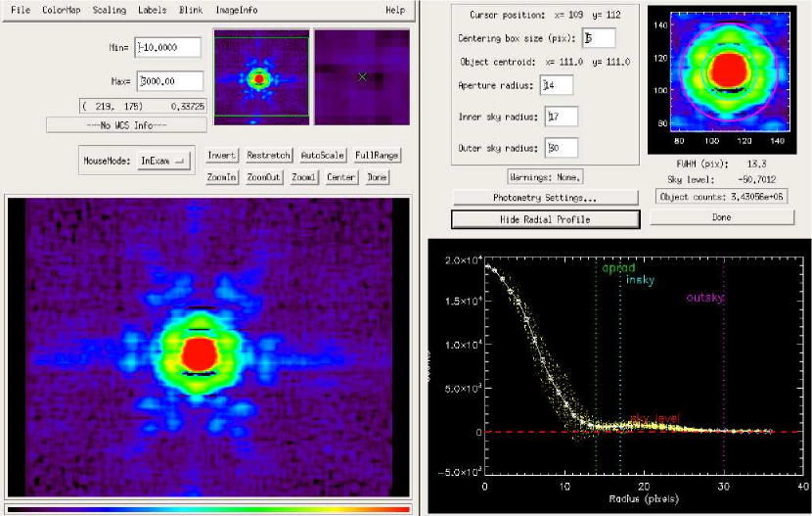Open the Blink menu
Viewport: 812px width, 516px height.
[191, 10]
